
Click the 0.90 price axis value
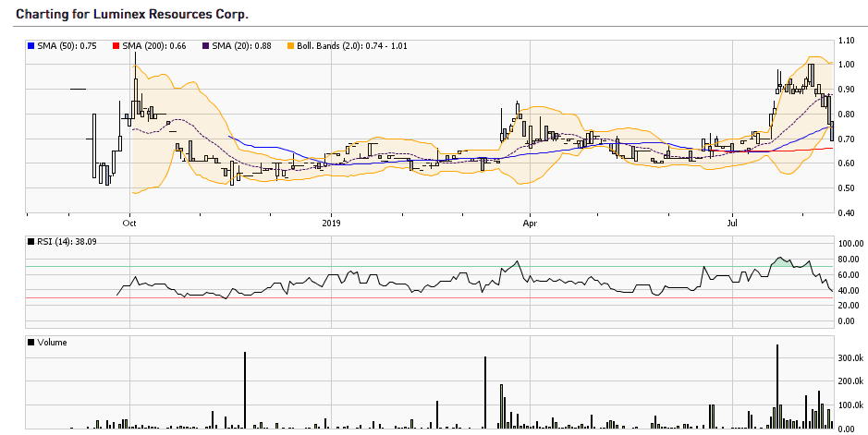[847, 90]
